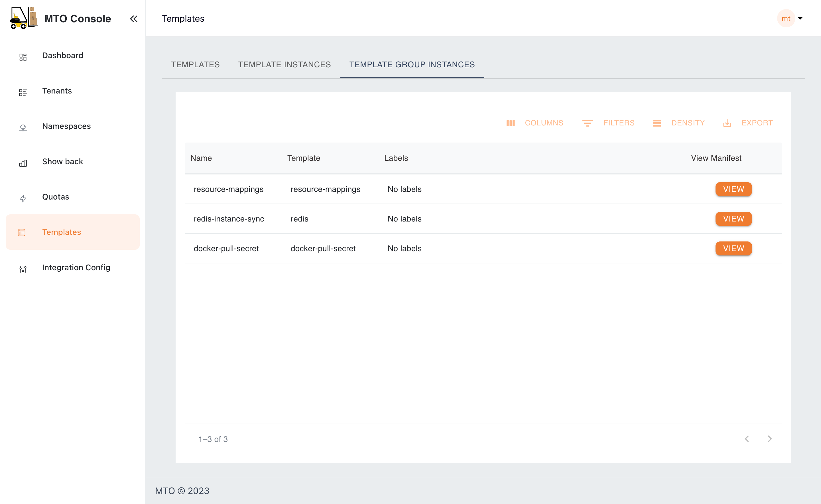Go to Show back section
The image size is (821, 504).
point(73,161)
